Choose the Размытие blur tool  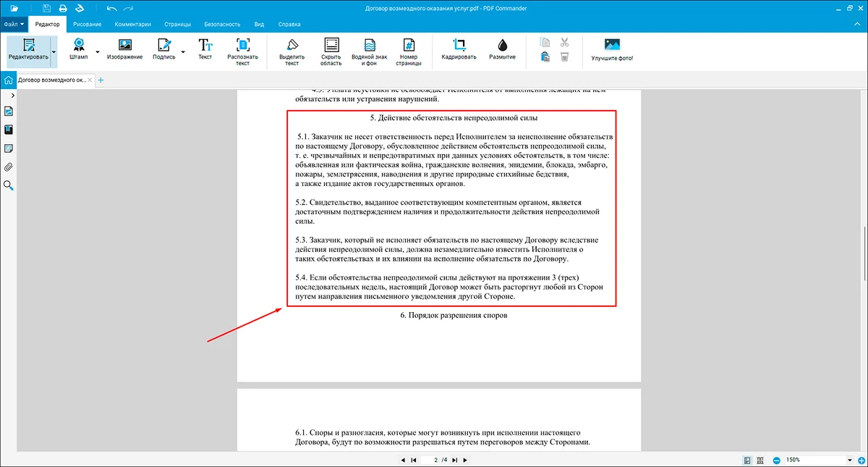click(503, 50)
